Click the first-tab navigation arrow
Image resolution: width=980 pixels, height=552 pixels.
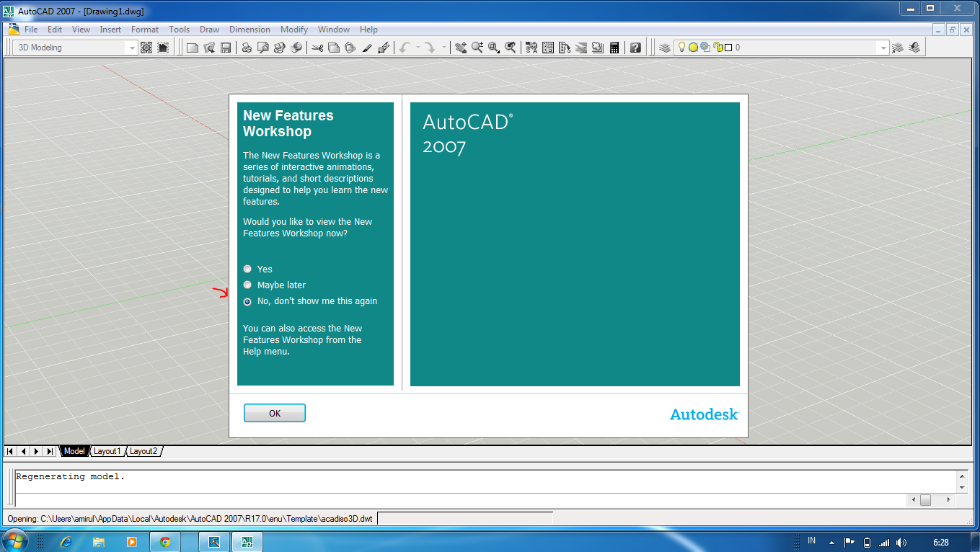pos(11,451)
